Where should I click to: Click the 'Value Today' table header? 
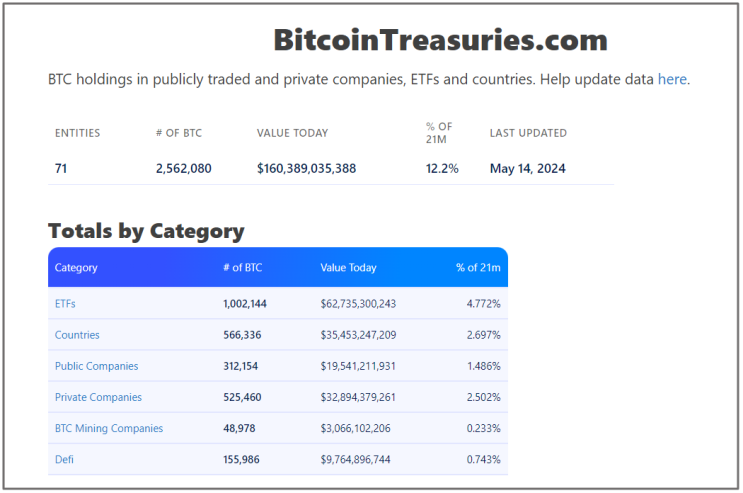(x=348, y=268)
